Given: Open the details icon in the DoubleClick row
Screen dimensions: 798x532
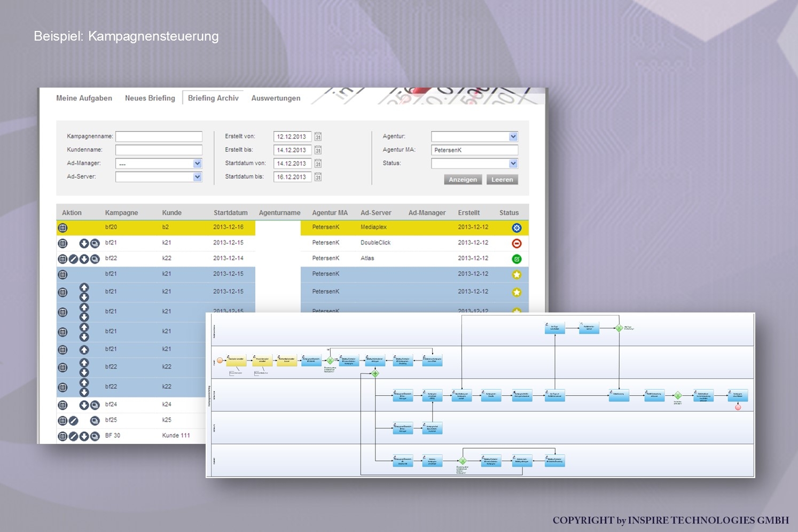Looking at the screenshot, I should pyautogui.click(x=62, y=244).
